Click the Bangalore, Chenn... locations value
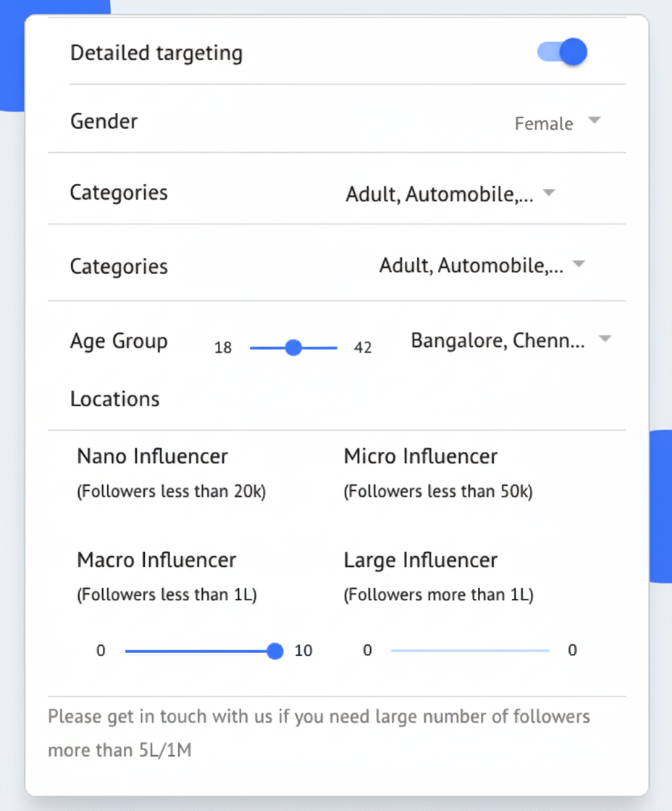Viewport: 672px width, 811px height. (x=497, y=340)
